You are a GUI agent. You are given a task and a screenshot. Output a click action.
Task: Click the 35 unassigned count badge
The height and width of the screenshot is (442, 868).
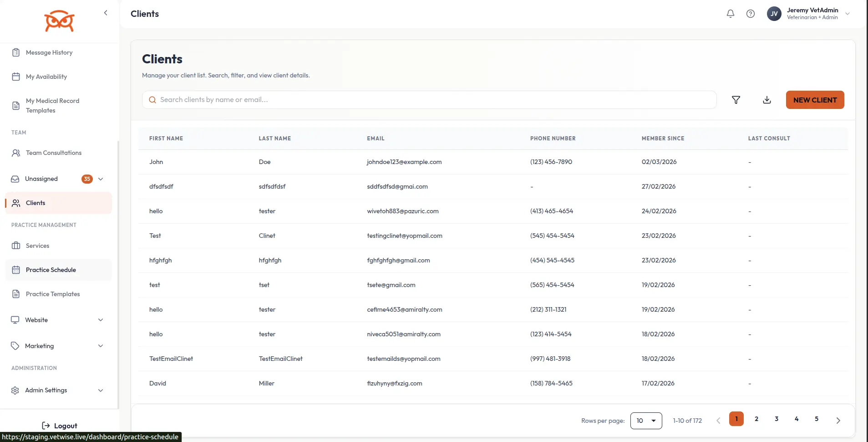point(87,179)
